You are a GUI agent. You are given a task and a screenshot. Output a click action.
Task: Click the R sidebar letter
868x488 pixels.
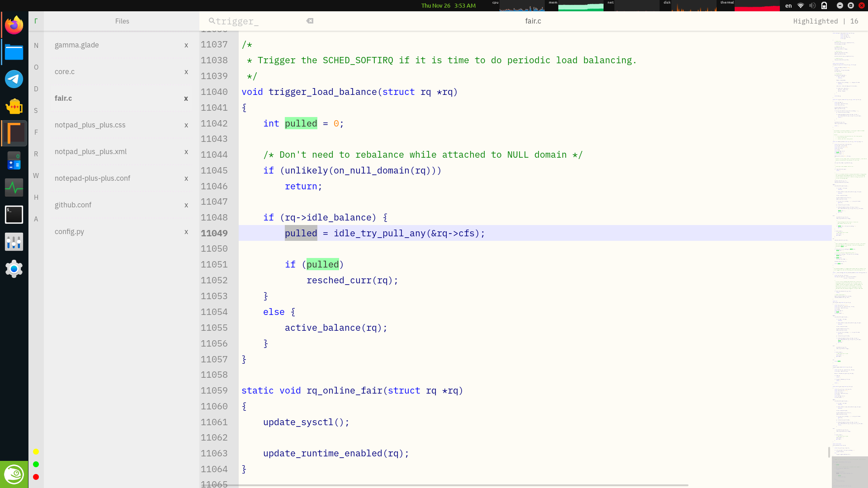[x=36, y=154]
